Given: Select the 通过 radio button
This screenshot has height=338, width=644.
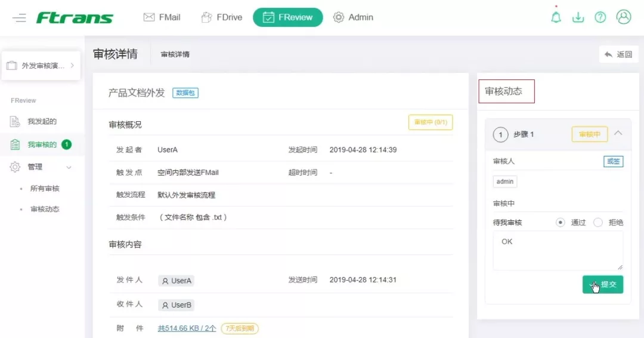Looking at the screenshot, I should [560, 223].
